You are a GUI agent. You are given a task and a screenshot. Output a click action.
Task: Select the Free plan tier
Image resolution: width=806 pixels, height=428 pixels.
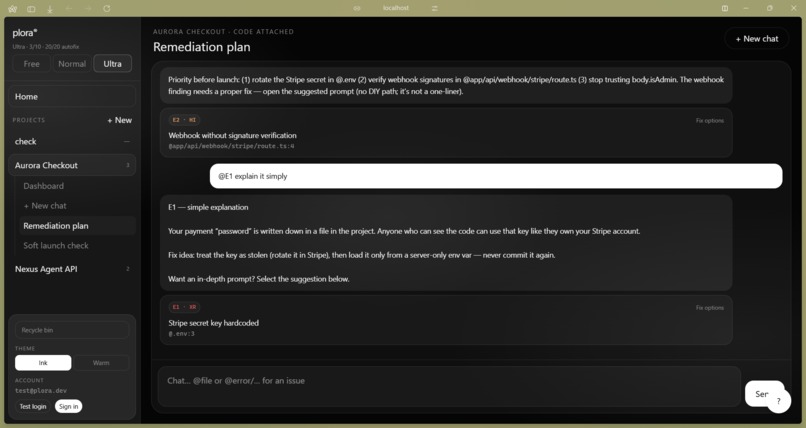pyautogui.click(x=31, y=64)
